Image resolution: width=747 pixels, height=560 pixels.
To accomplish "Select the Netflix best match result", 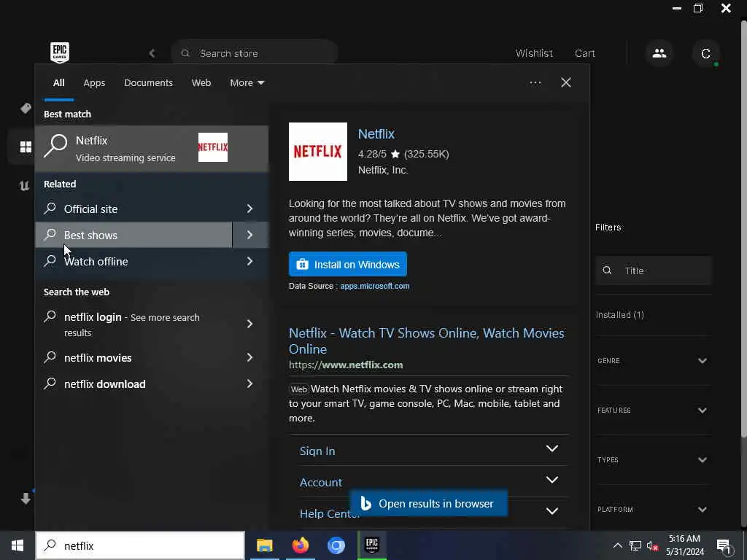I will (152, 148).
